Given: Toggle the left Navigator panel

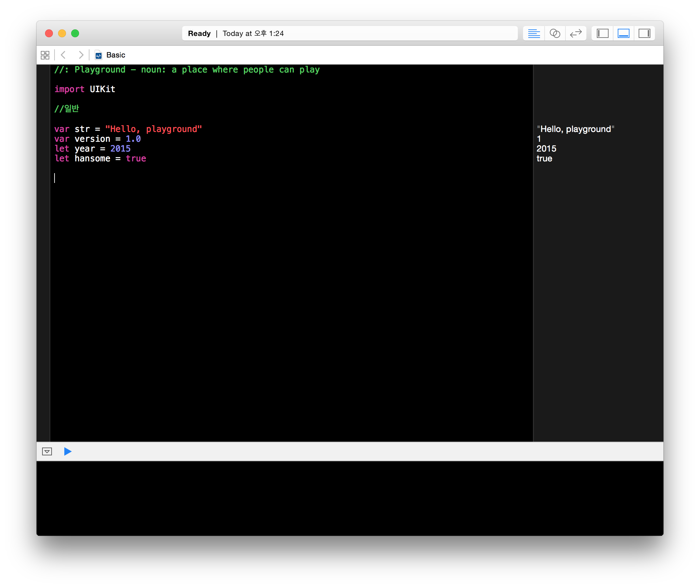Looking at the screenshot, I should 602,33.
